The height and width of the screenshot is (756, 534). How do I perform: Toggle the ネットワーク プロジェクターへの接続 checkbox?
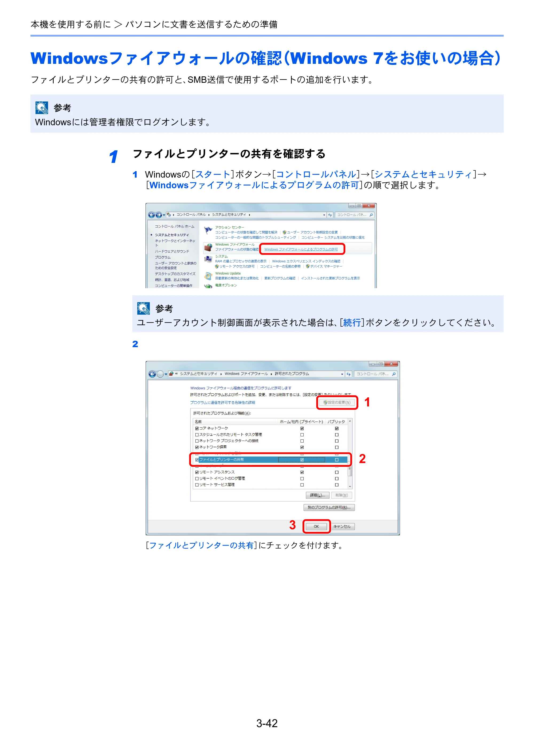(x=197, y=441)
